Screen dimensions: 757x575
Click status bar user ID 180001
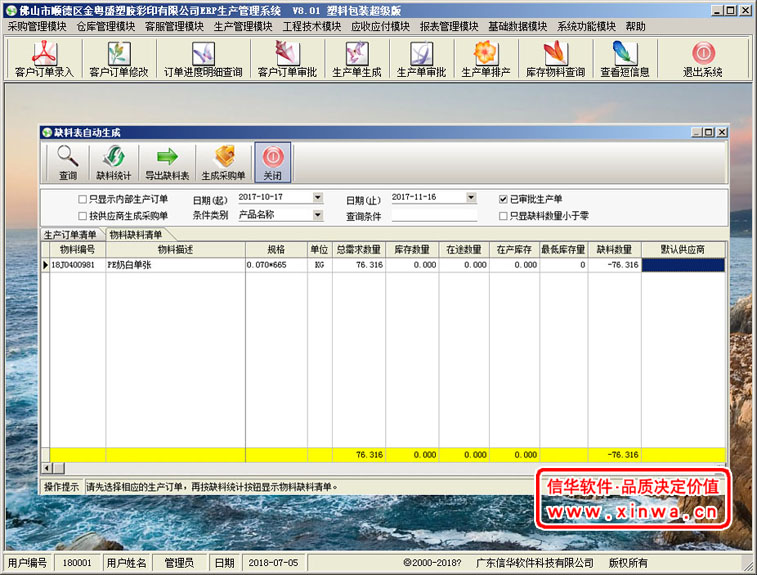click(77, 563)
